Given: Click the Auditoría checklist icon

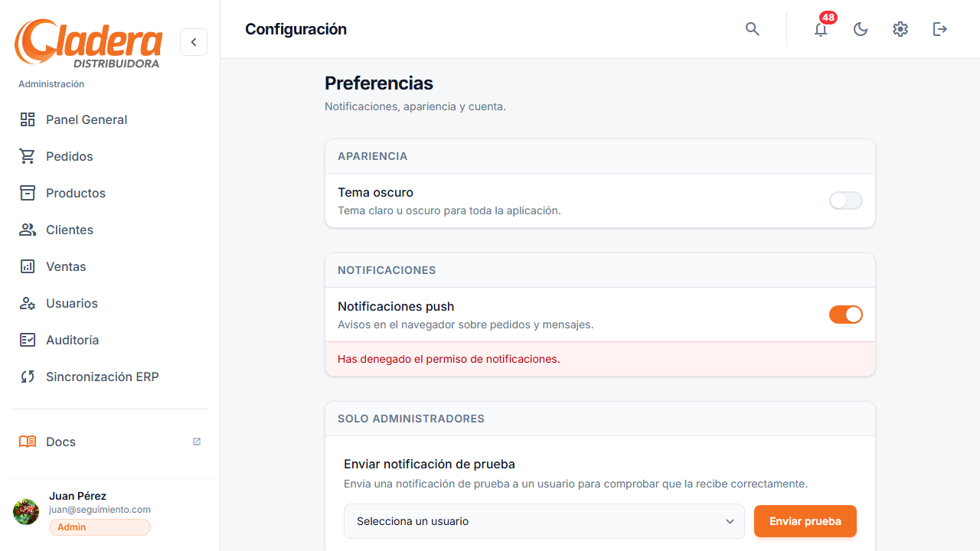Looking at the screenshot, I should click(28, 340).
